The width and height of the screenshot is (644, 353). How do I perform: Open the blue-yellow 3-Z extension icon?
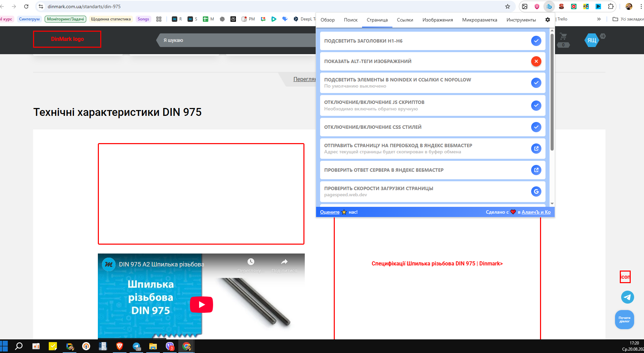click(x=586, y=6)
